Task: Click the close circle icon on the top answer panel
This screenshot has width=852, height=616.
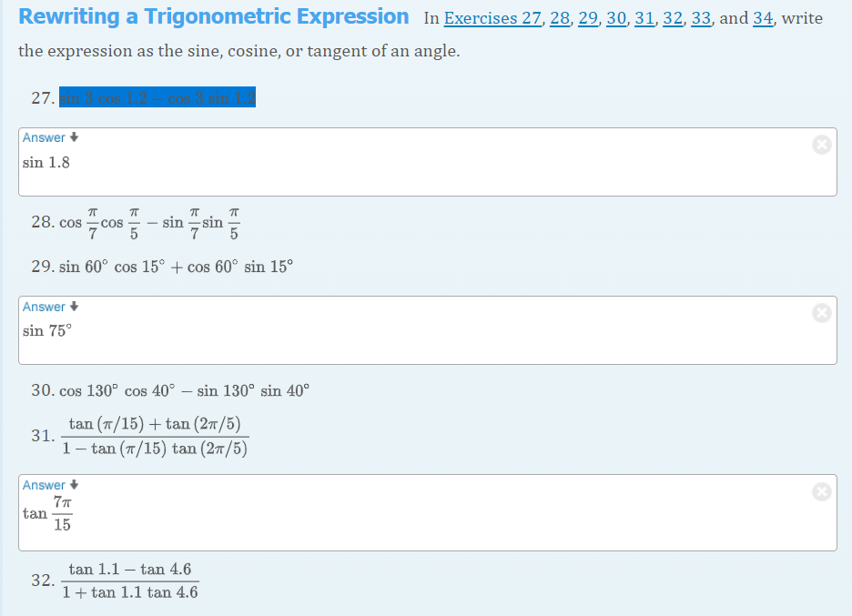Action: (822, 144)
